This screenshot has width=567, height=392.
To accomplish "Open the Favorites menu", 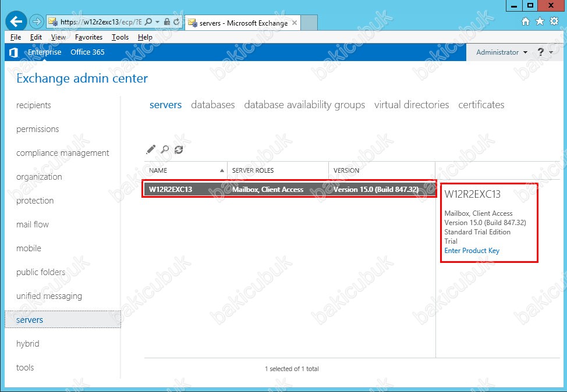I will [88, 37].
